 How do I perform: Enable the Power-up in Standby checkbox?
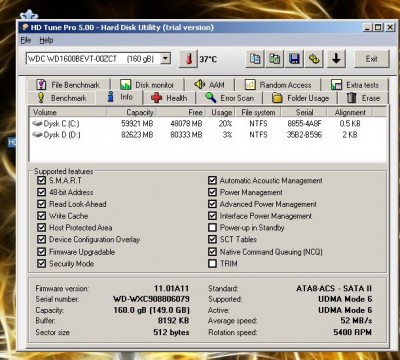click(x=212, y=228)
